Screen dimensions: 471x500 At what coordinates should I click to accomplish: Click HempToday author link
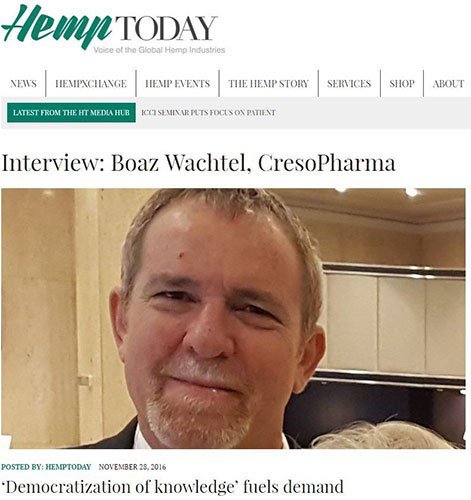pos(68,467)
